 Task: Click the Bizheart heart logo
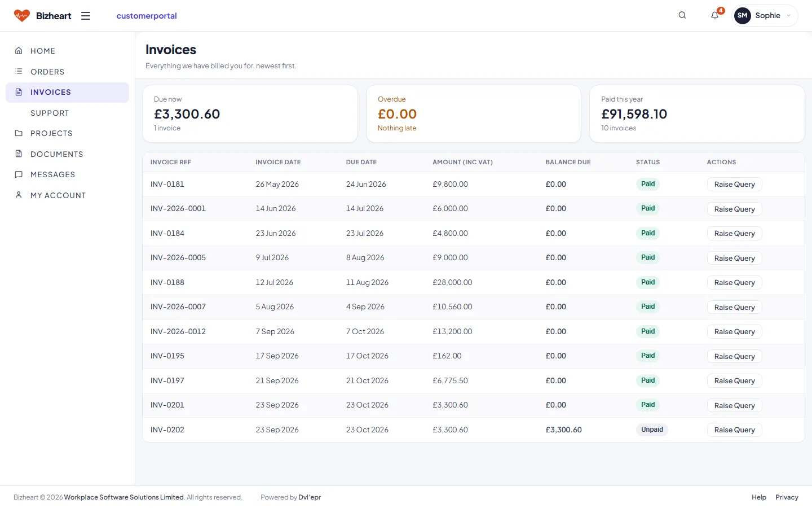tap(22, 16)
